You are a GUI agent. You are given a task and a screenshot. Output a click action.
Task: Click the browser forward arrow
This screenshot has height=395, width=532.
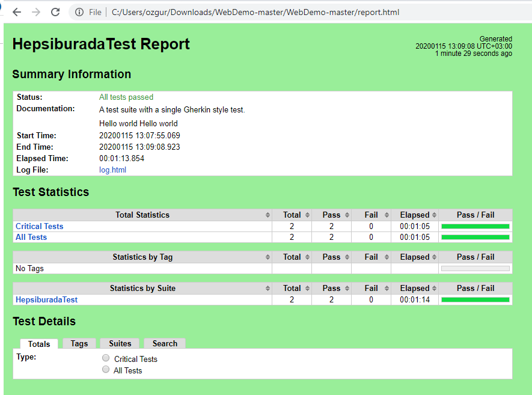[36, 12]
